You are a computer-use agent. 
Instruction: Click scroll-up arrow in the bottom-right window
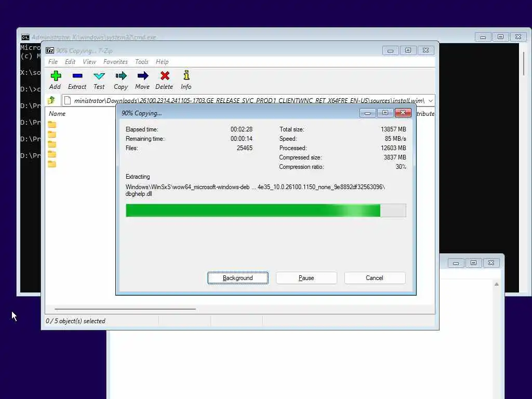point(496,284)
